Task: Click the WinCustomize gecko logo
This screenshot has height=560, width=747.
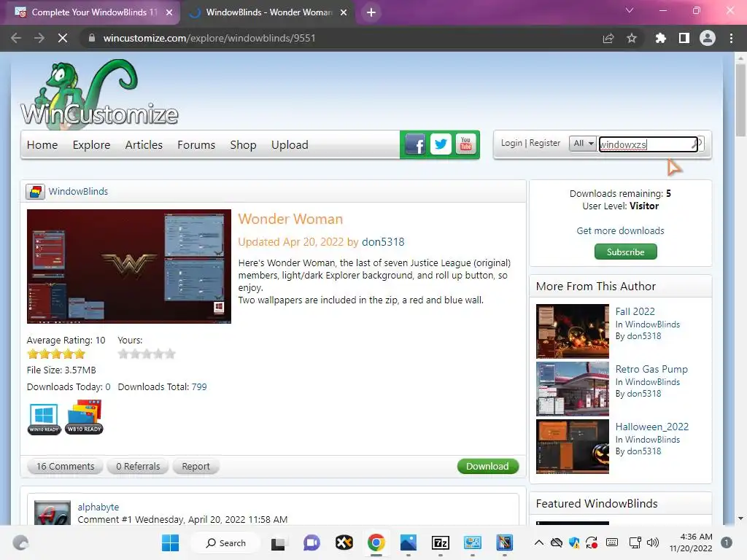Action: 99,94
